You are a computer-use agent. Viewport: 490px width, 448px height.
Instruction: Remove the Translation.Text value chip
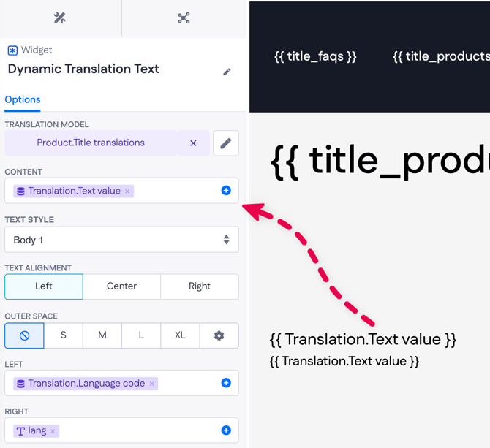pos(127,191)
